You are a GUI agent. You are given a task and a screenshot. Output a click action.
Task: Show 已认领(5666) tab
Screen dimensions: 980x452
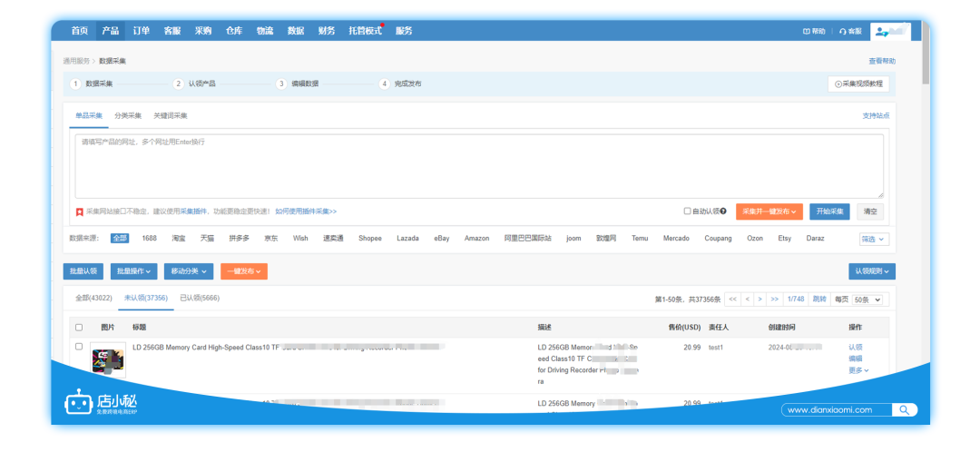tap(200, 299)
